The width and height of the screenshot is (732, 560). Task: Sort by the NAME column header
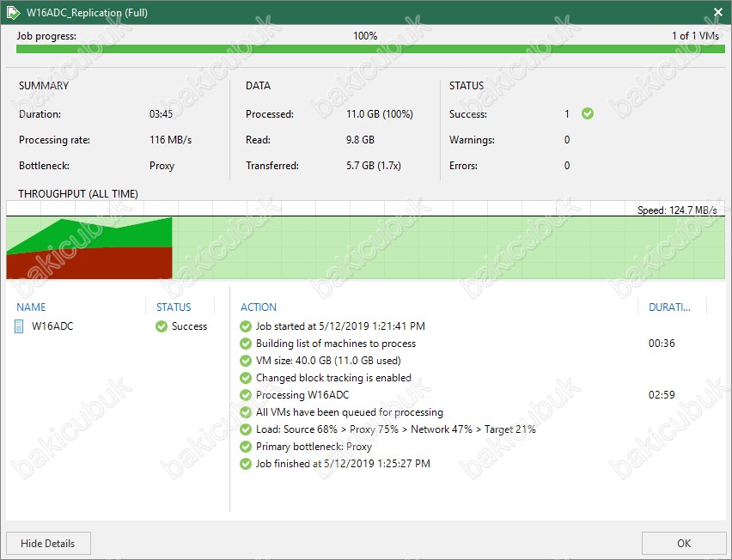point(31,307)
